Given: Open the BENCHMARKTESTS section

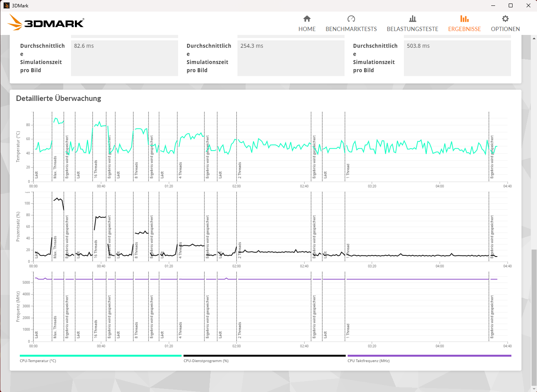Looking at the screenshot, I should tap(351, 29).
